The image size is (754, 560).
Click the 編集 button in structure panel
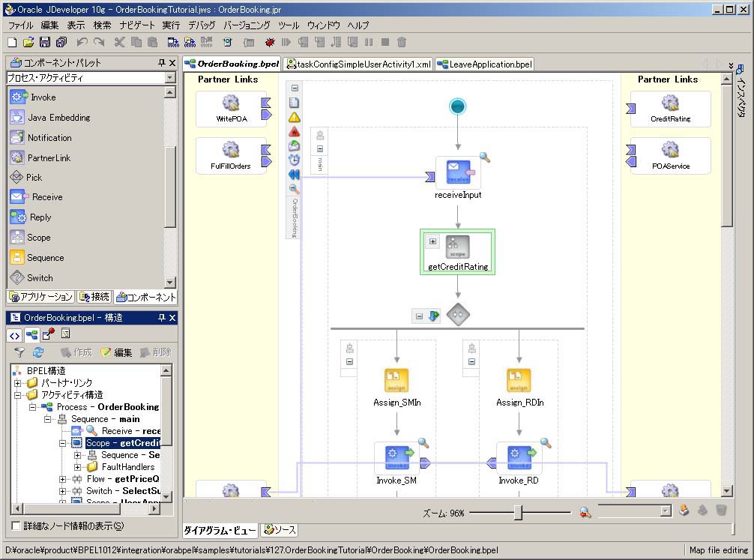pos(116,352)
